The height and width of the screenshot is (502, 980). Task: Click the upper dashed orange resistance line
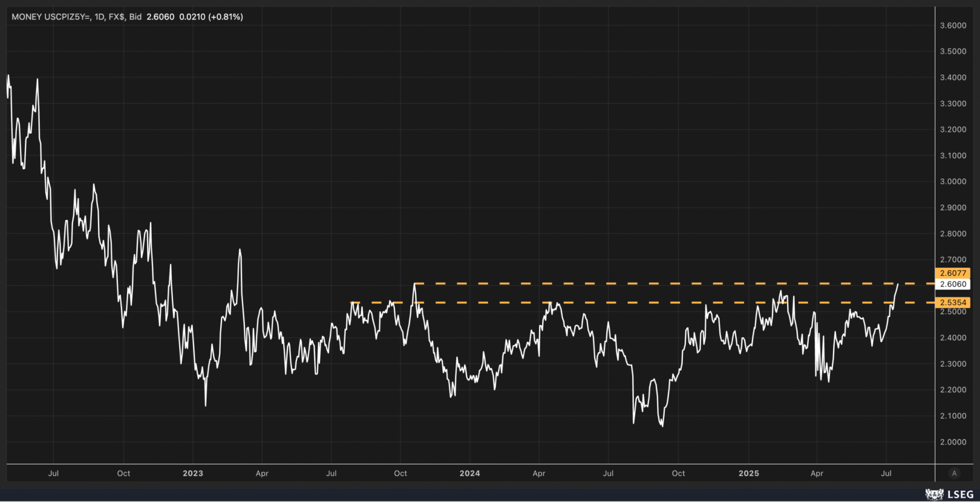coord(664,283)
